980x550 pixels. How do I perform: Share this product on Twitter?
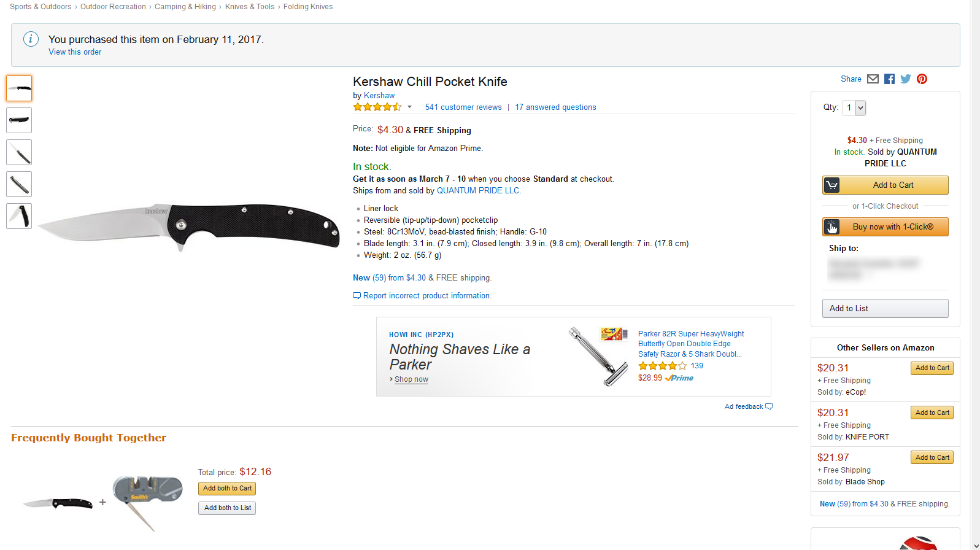coord(906,79)
